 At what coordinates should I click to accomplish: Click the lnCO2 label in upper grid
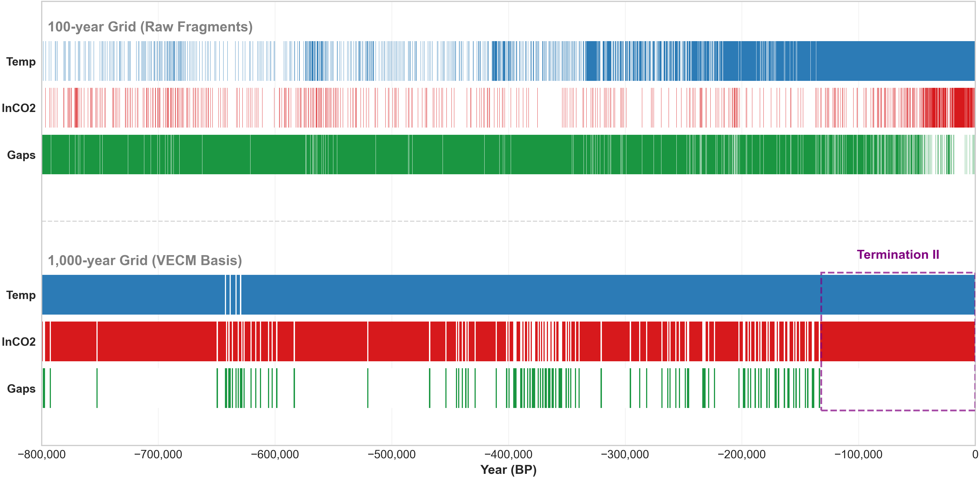pyautogui.click(x=19, y=108)
